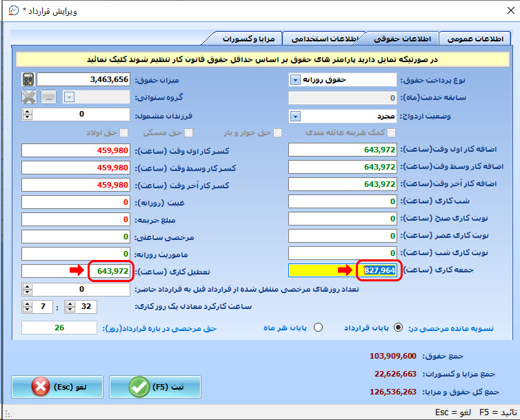
Task: Increase the hours value in ساعت کارکرد spinner
Action: [x=28, y=303]
